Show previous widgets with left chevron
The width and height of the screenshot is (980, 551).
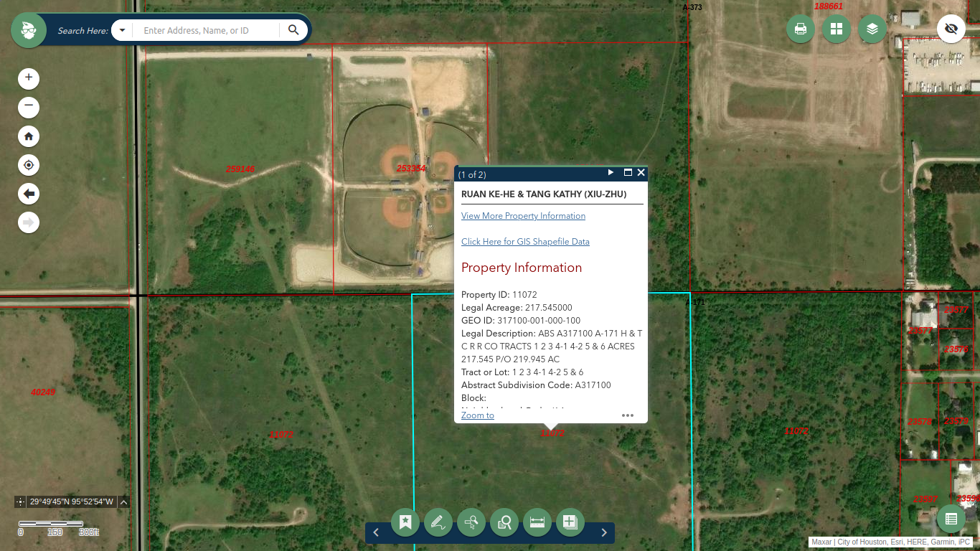(376, 532)
